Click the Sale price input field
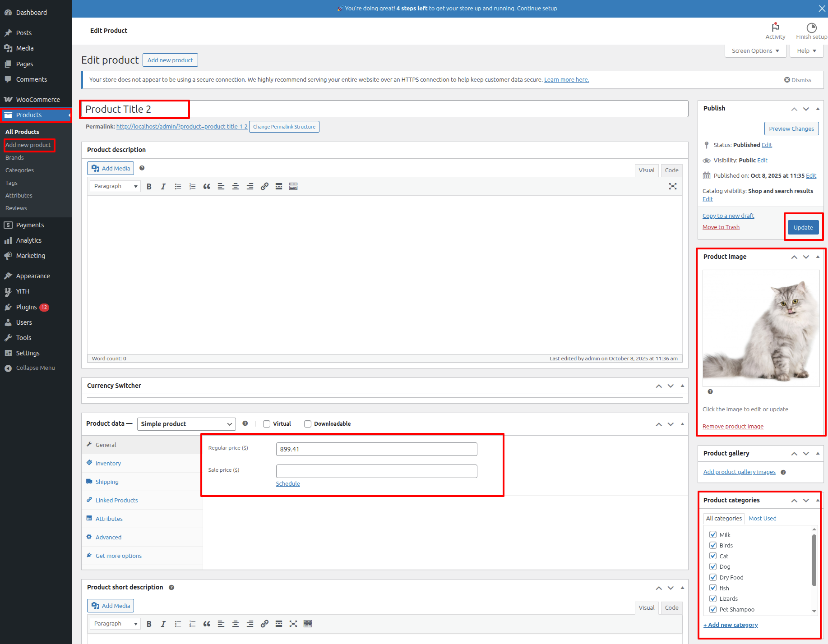This screenshot has height=644, width=828. 376,471
